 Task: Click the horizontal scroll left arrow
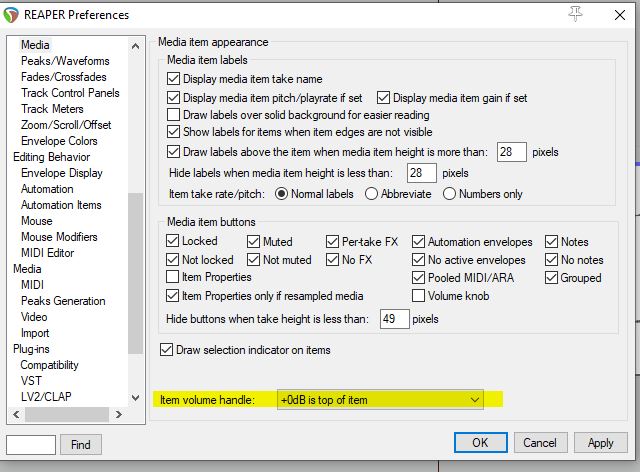click(x=16, y=414)
